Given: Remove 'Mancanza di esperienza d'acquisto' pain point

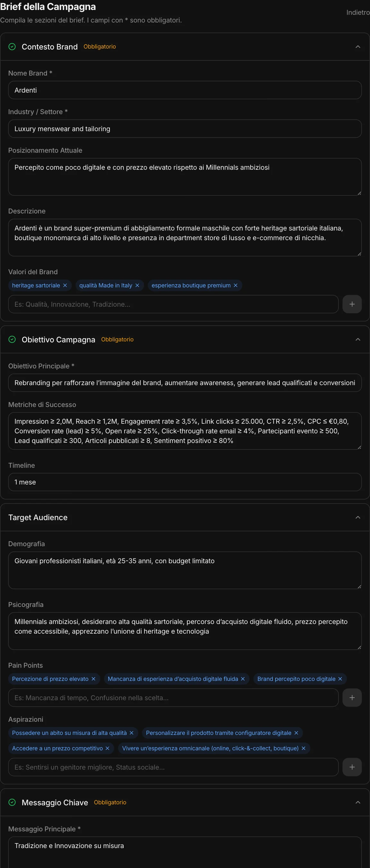Looking at the screenshot, I should click(x=243, y=679).
